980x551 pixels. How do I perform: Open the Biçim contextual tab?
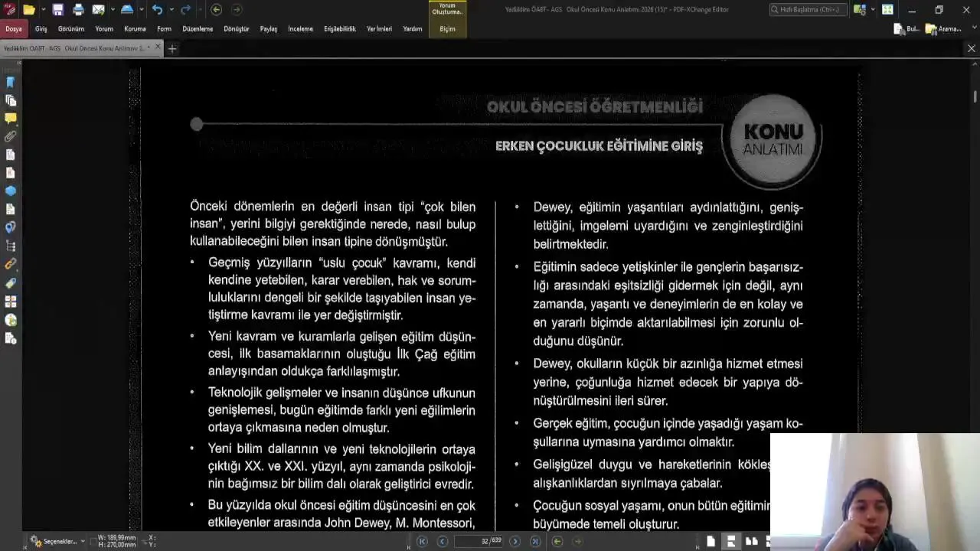pos(448,29)
